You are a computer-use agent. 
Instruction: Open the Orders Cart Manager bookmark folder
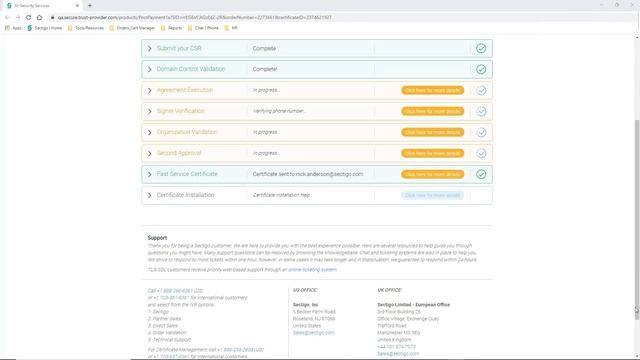(x=132, y=28)
